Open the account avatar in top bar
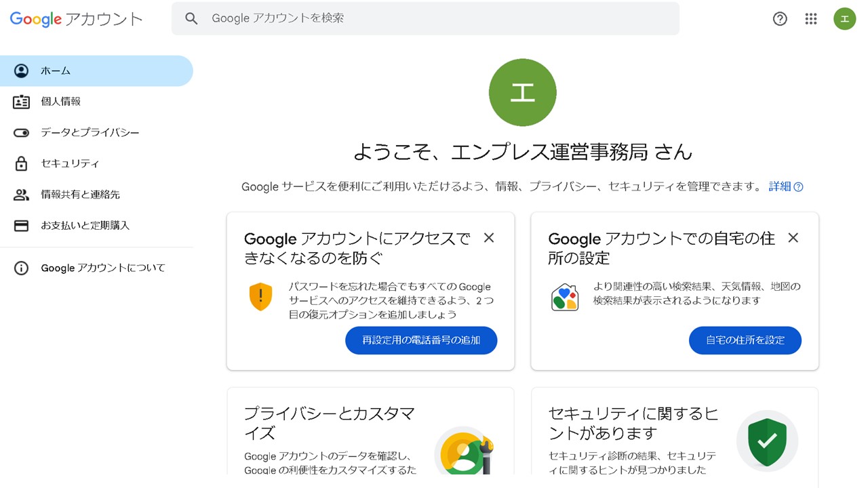Screen dimensions: 868x488 coord(844,19)
